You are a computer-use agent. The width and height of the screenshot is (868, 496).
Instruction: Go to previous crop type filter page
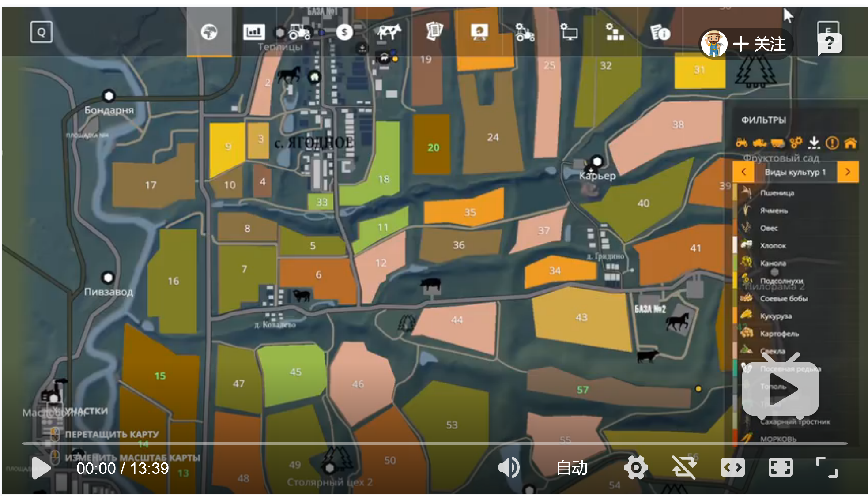(744, 172)
